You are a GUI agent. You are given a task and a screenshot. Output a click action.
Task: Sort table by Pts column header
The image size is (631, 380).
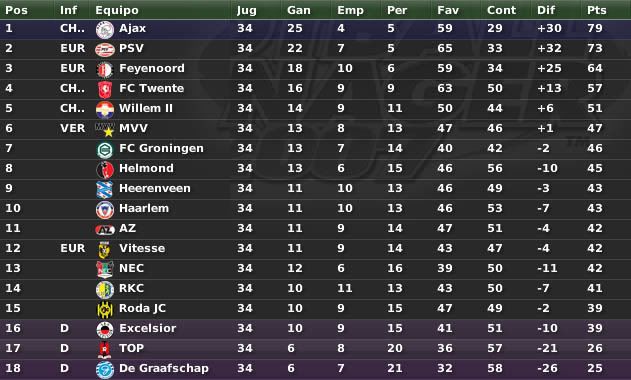click(596, 10)
